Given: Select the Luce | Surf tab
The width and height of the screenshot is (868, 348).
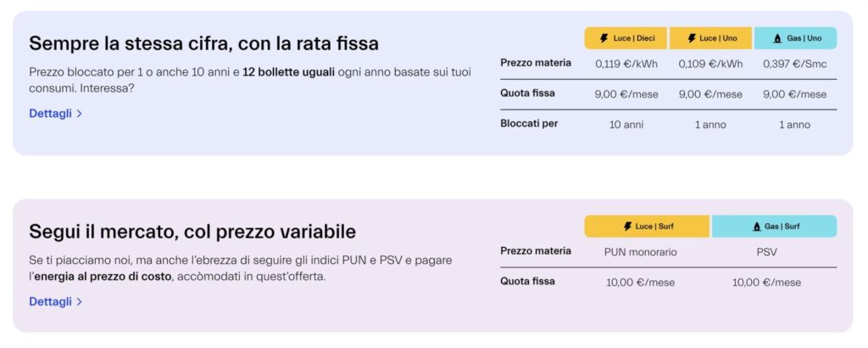Looking at the screenshot, I should 648,227.
